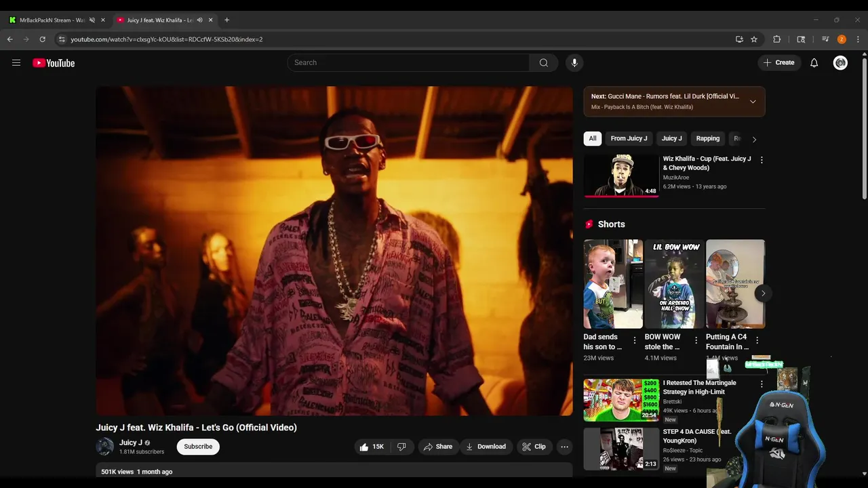Open the account avatar menu
Screen dimensions: 868x488
click(x=840, y=63)
